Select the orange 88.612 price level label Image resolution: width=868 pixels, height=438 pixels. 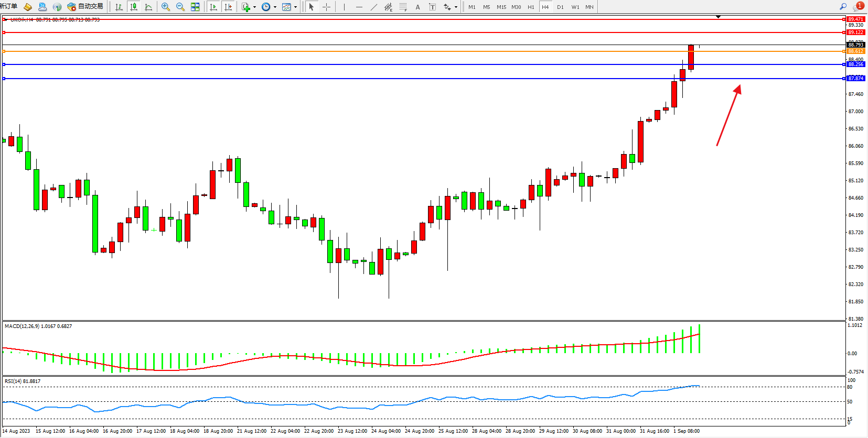click(855, 51)
